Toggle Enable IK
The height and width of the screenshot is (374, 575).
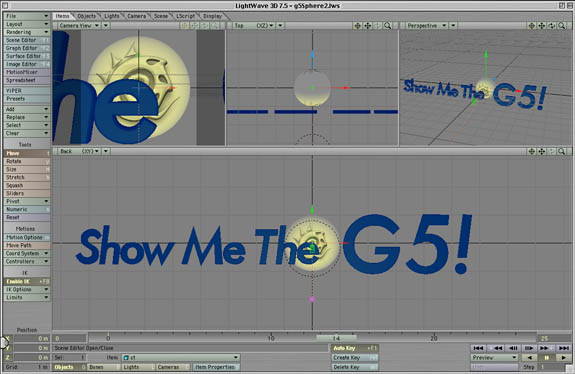click(26, 282)
